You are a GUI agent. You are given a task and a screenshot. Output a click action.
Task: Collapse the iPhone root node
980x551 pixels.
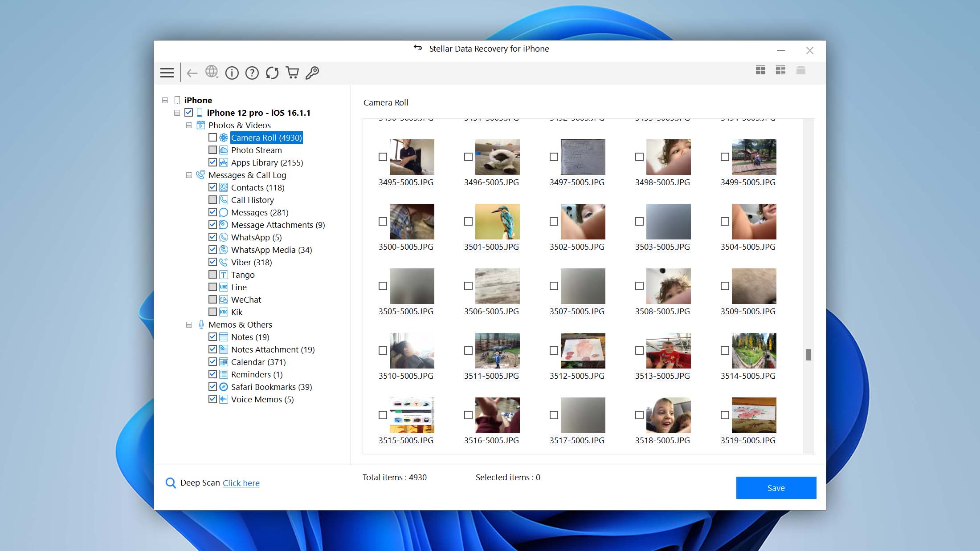[165, 101]
